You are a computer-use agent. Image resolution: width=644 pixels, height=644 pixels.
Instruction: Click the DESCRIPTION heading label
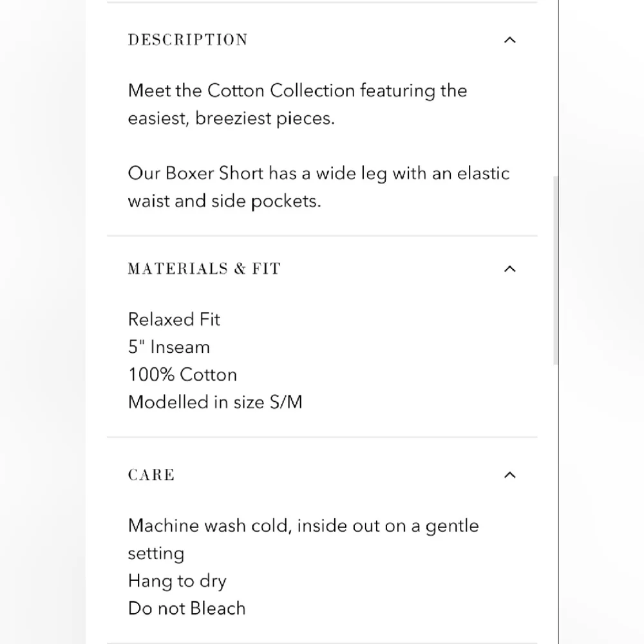coord(187,40)
